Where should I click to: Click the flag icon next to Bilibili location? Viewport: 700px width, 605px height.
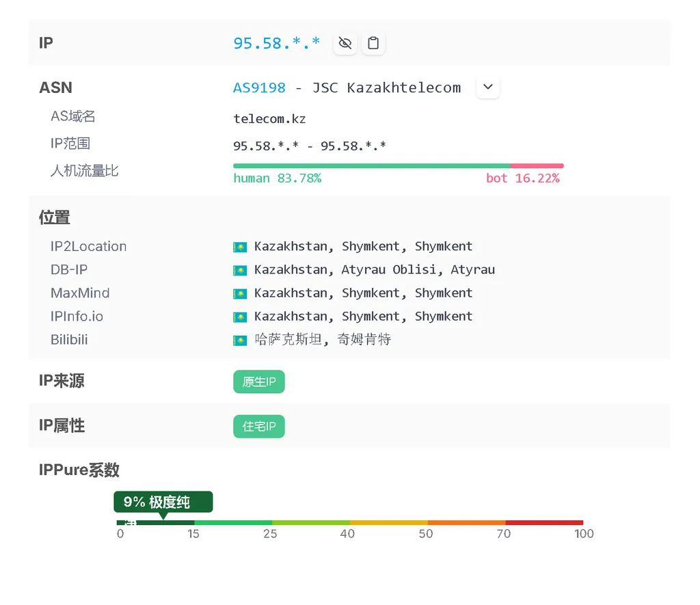point(240,339)
